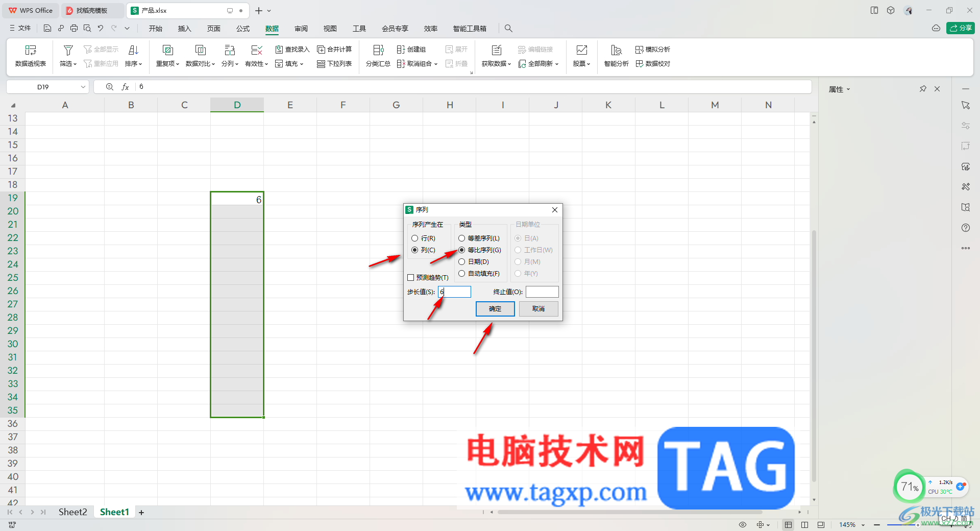
Task: Open the new tab dropdown arrow
Action: 269,11
